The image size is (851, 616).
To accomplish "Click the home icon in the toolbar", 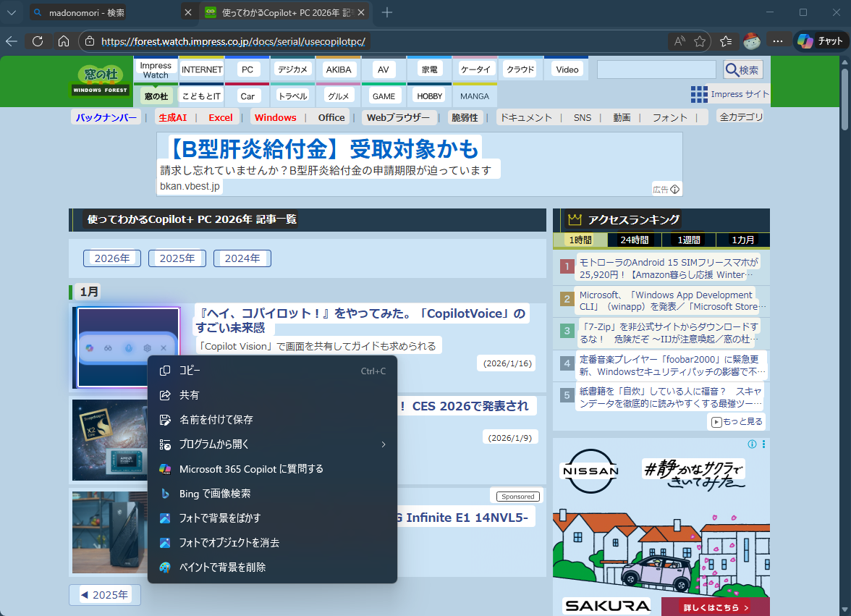I will [x=64, y=41].
